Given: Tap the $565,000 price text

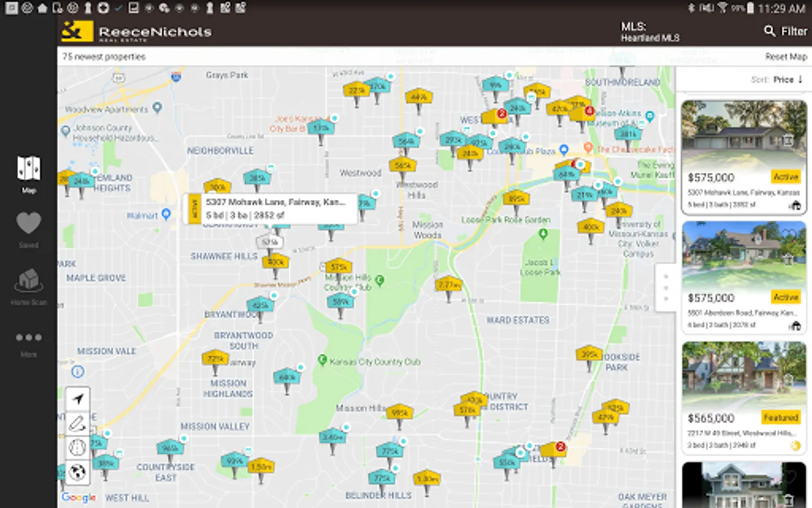Looking at the screenshot, I should tap(710, 418).
